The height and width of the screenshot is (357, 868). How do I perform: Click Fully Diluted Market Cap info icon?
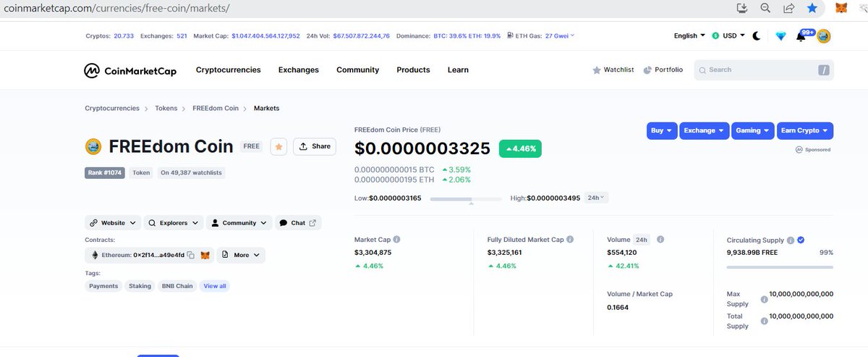570,240
